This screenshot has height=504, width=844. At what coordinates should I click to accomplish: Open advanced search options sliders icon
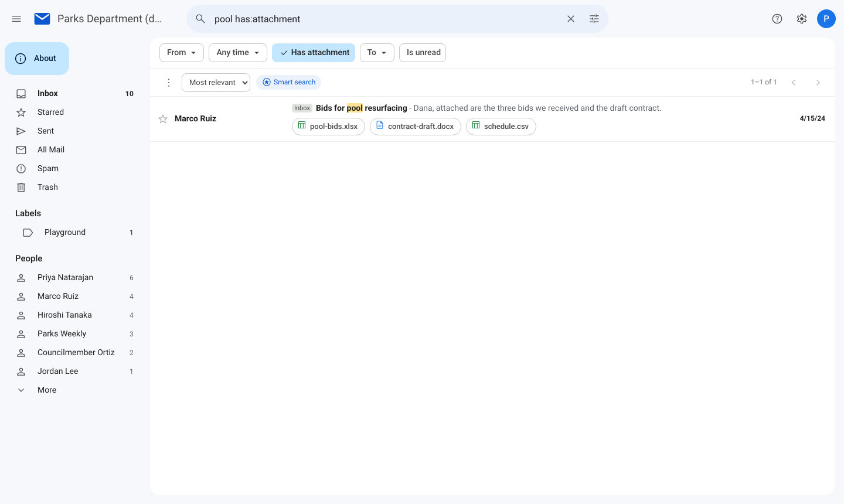(x=594, y=19)
